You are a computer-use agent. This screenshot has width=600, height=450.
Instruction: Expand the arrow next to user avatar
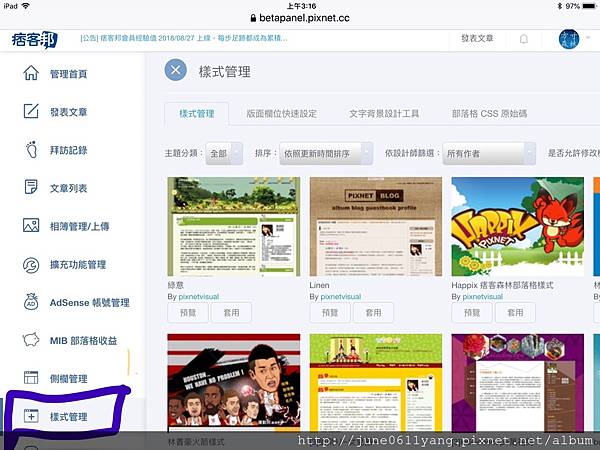pos(588,38)
